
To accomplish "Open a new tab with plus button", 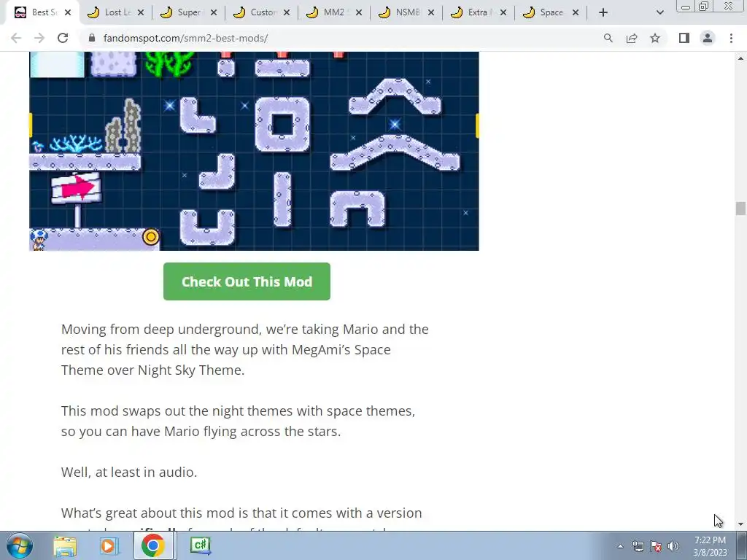I will (x=603, y=12).
